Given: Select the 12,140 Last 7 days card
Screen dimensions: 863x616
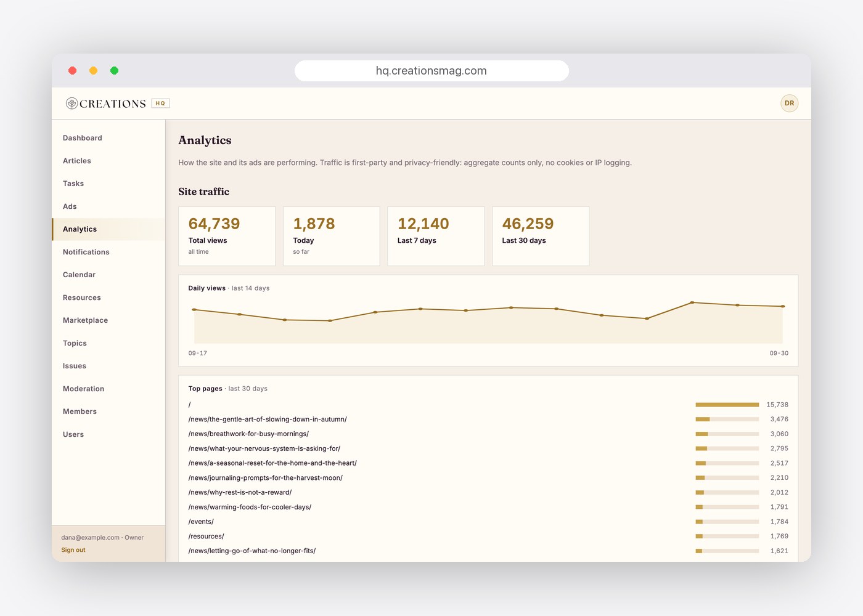Looking at the screenshot, I should (x=436, y=236).
